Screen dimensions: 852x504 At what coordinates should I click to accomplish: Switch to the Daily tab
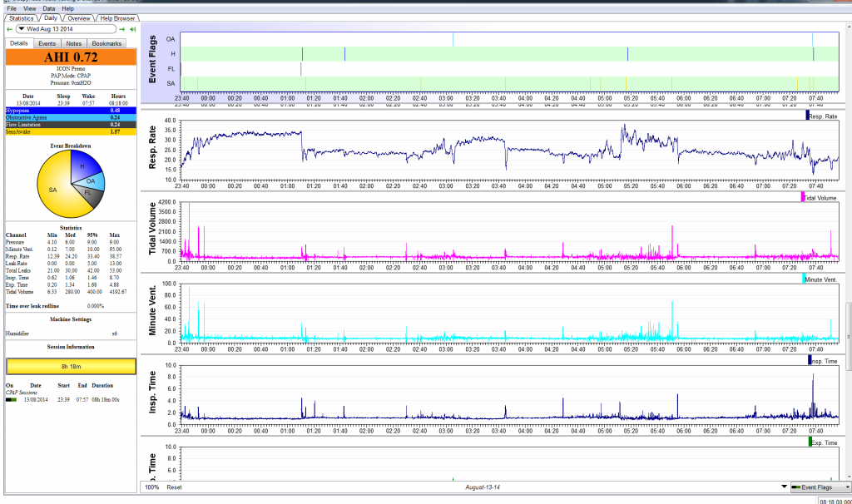tap(51, 18)
